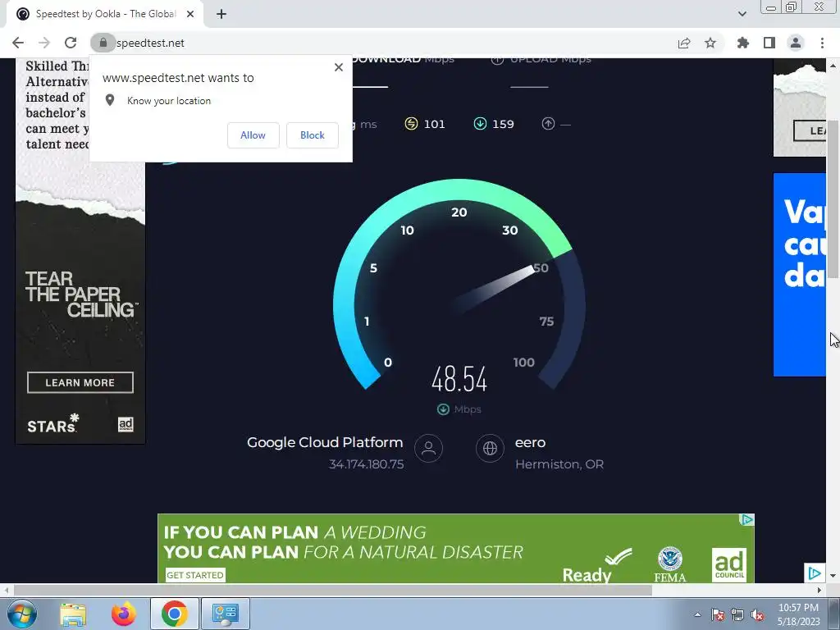
Task: Show hidden system tray icons
Action: click(x=697, y=615)
